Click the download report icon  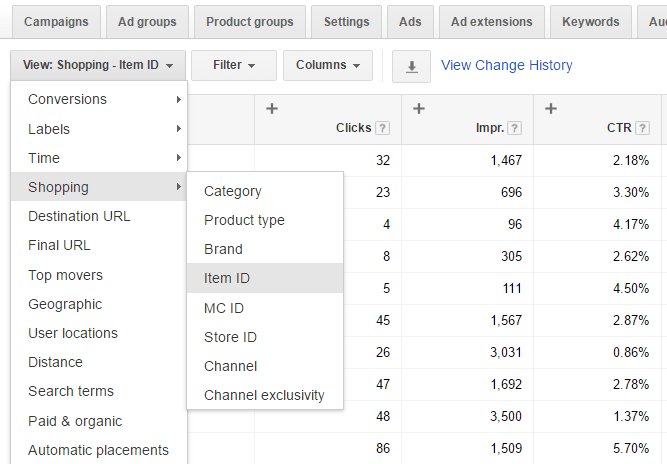(411, 66)
